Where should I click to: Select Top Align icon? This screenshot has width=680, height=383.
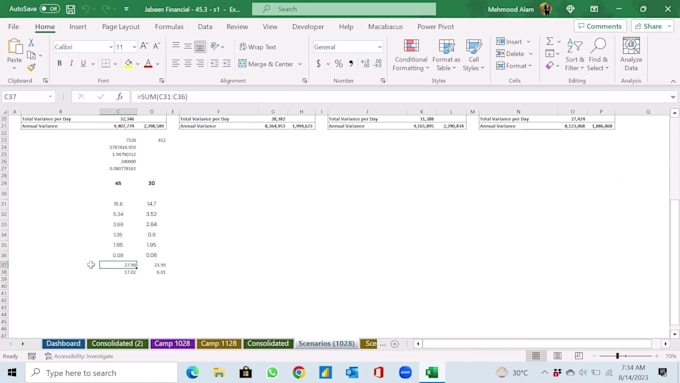click(176, 46)
